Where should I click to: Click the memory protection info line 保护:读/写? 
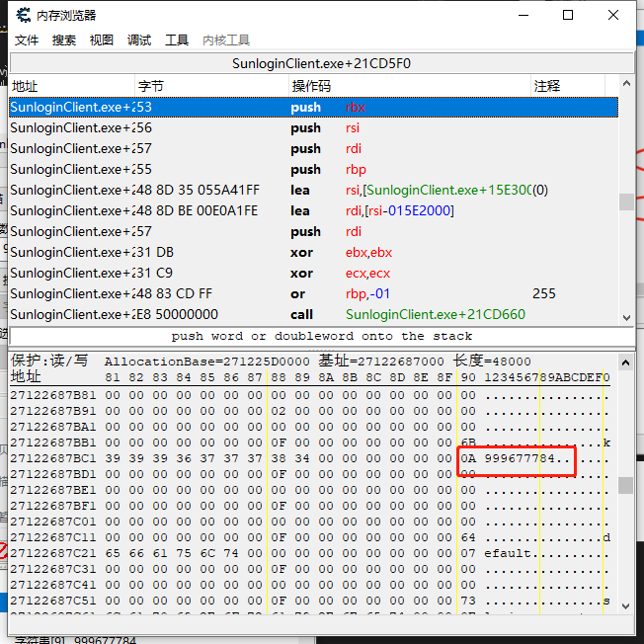(x=49, y=361)
